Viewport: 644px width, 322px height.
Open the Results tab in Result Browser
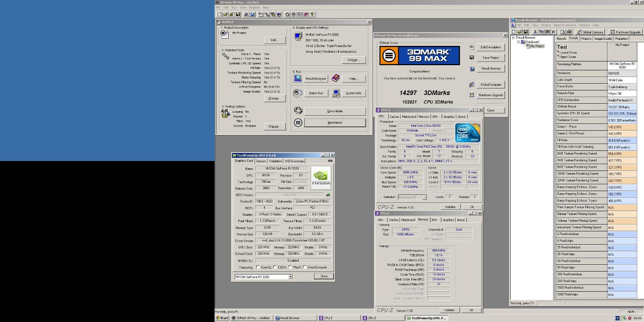(561, 39)
